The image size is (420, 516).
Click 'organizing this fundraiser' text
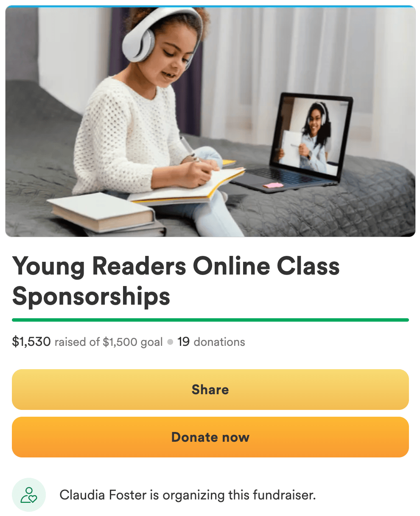(x=239, y=495)
